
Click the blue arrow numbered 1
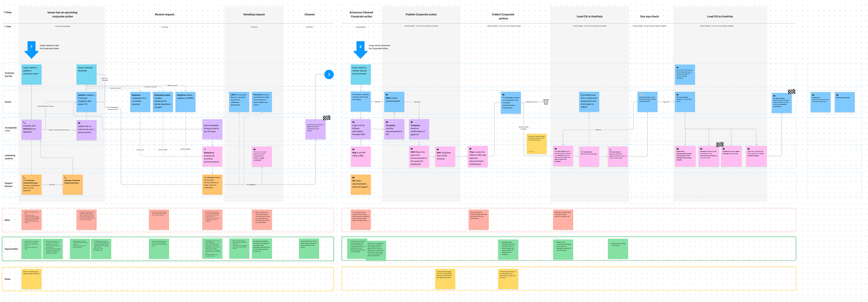(31, 50)
